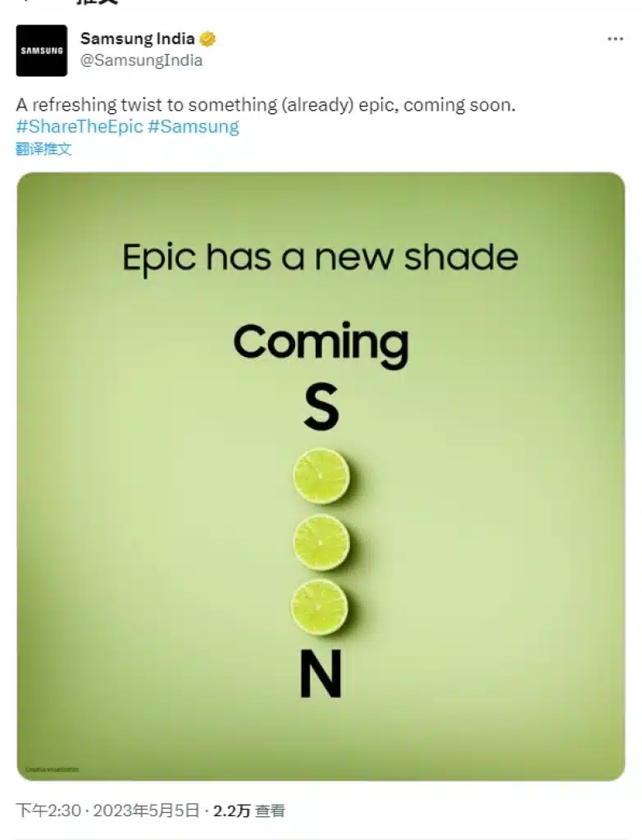
Task: Click the Samsung profile avatar logo
Action: (x=42, y=51)
